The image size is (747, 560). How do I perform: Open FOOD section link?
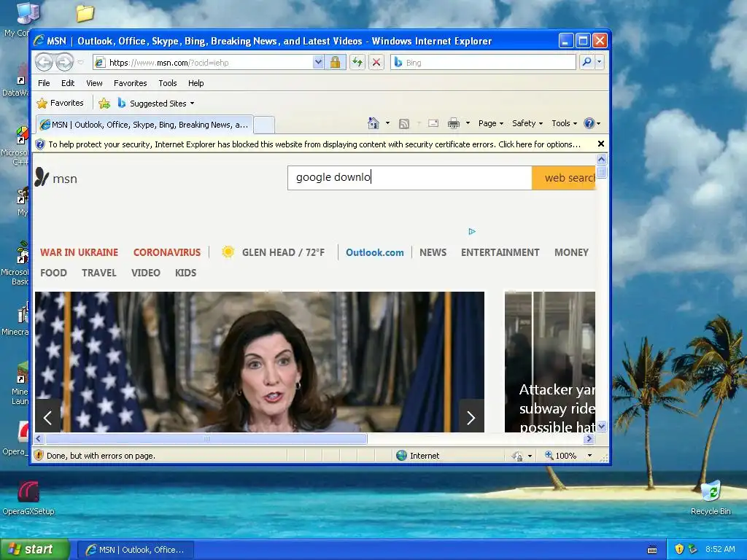(53, 273)
